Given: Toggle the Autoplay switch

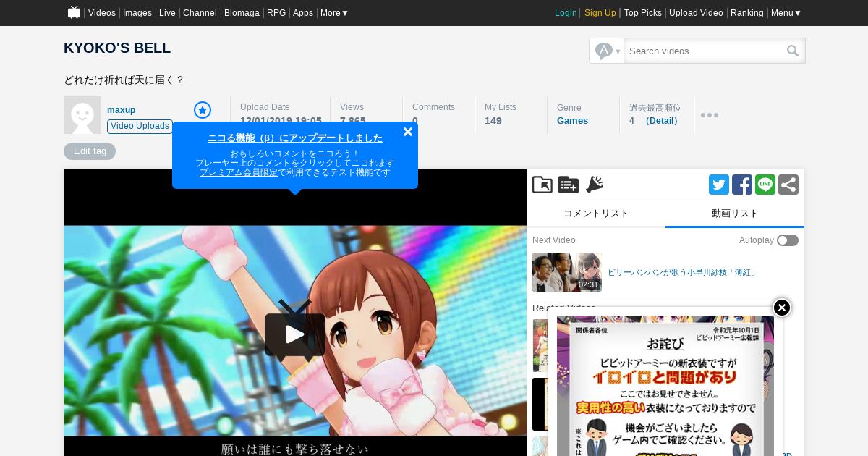Looking at the screenshot, I should click(788, 240).
